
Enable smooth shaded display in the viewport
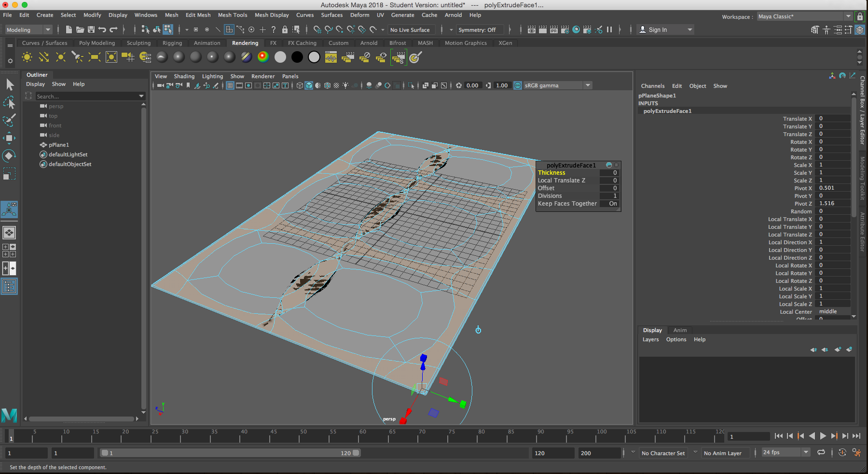coord(308,85)
